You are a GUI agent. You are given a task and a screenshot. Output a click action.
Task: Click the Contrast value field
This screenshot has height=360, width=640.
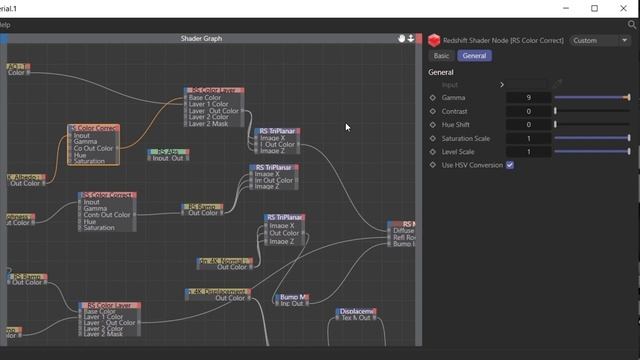click(x=529, y=111)
